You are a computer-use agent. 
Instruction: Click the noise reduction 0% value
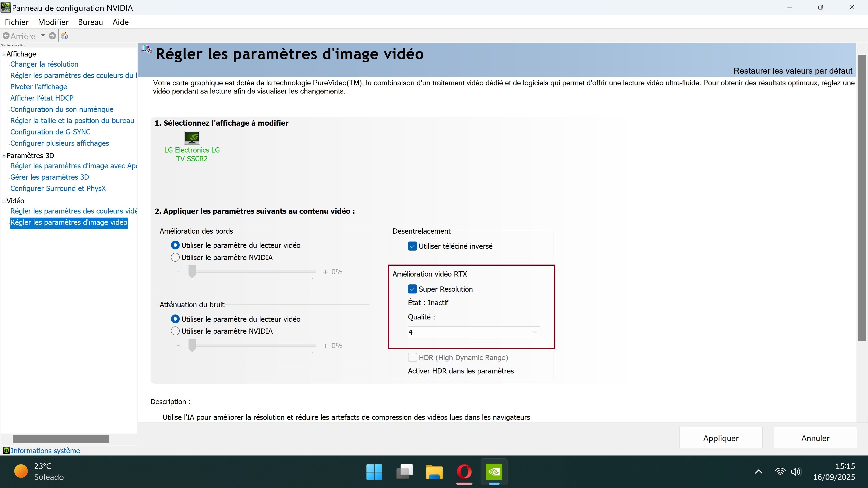coord(337,345)
